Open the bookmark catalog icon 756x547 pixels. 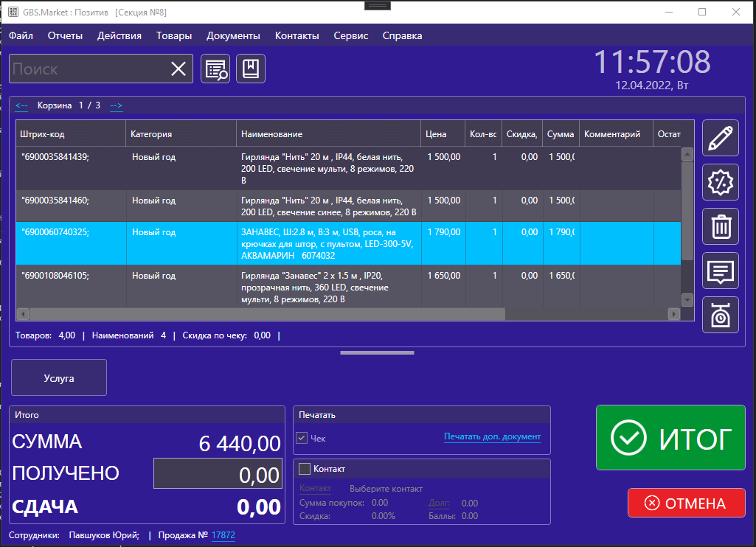(x=251, y=69)
